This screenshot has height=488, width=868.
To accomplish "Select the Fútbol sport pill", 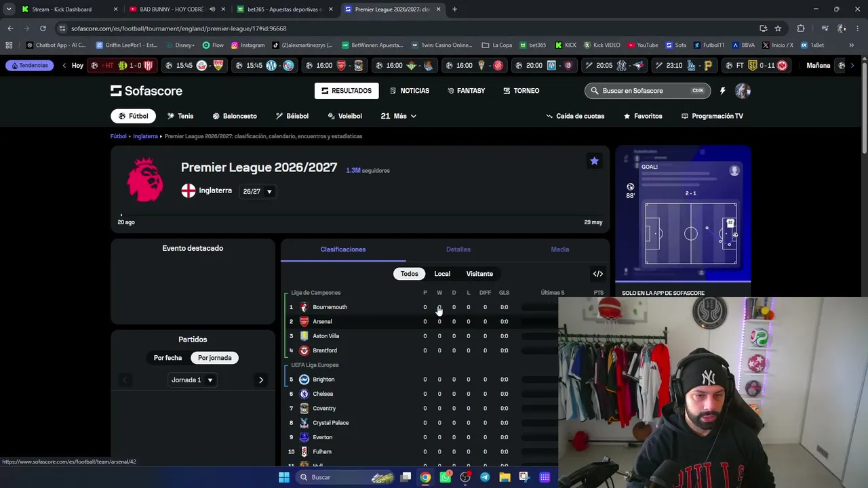I will coord(133,116).
